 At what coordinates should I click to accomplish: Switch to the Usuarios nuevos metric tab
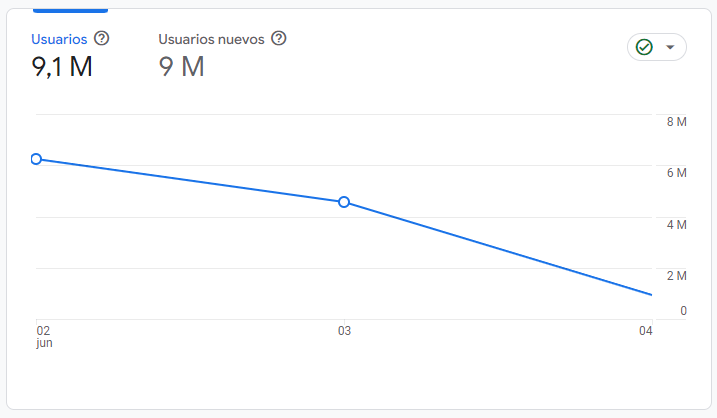click(x=211, y=39)
